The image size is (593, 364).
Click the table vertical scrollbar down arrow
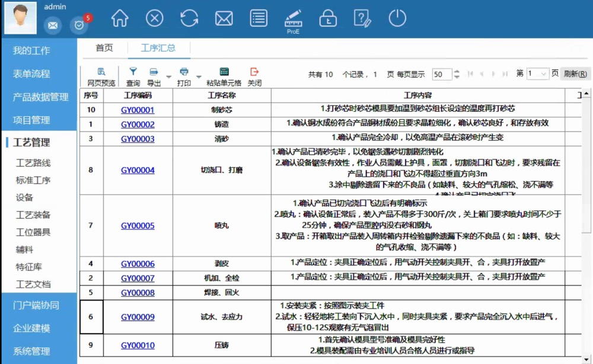pos(586,359)
